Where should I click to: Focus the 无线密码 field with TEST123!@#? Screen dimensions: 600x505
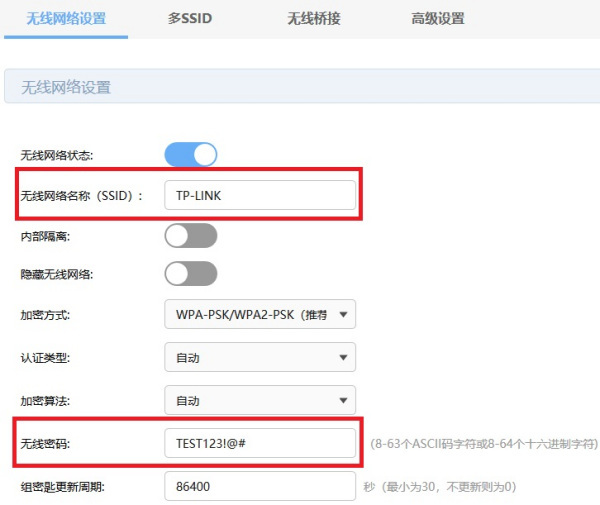click(260, 443)
